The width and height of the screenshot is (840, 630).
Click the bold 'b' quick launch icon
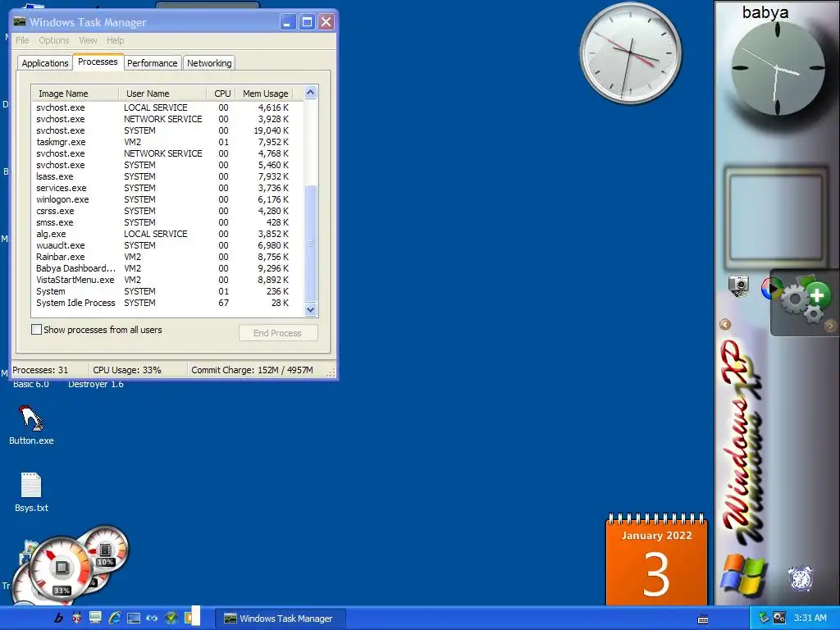click(58, 619)
